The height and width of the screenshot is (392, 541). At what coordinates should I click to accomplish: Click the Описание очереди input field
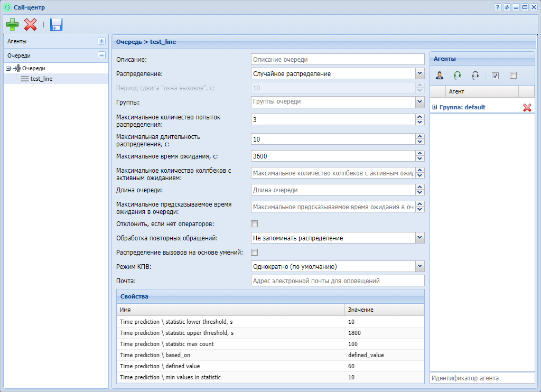(x=338, y=59)
